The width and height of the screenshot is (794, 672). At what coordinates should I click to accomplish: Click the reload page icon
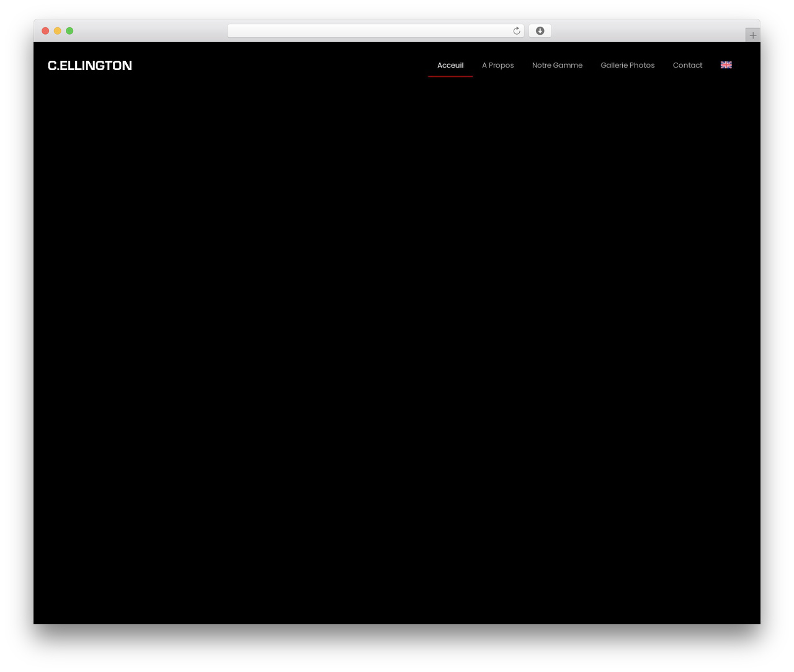pyautogui.click(x=516, y=31)
